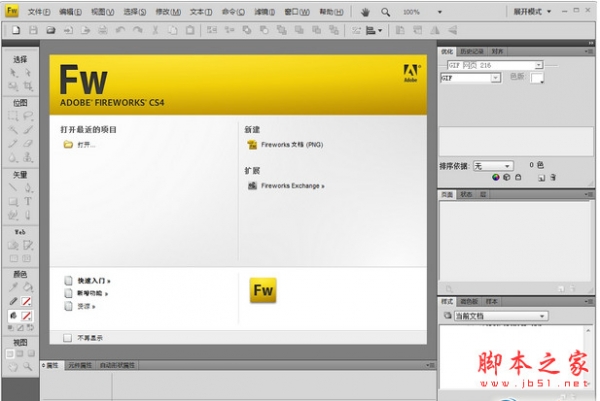
Task: Click the New document toolbar icon
Action: (16, 30)
